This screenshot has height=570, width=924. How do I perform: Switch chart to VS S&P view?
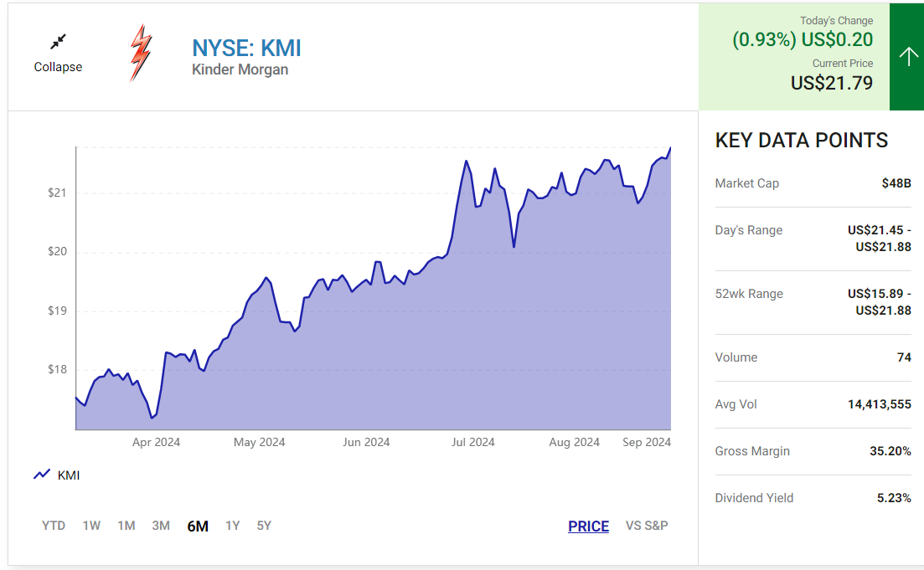tap(647, 526)
